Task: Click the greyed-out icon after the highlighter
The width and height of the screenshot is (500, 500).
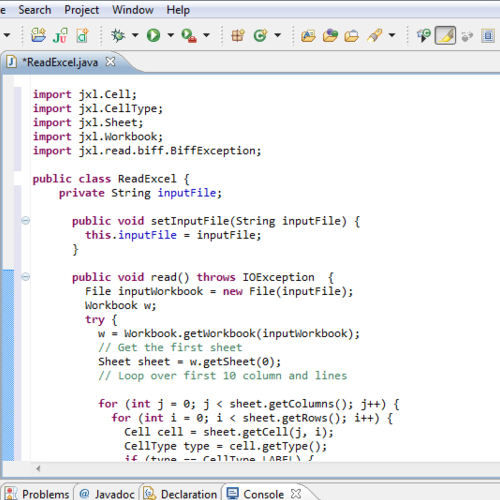Action: 467,36
